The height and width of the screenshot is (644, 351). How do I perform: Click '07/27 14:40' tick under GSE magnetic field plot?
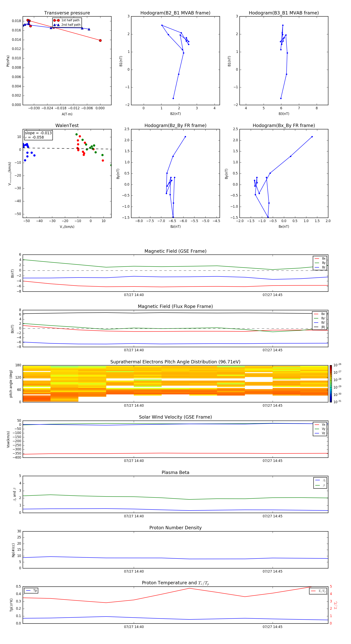134,295
